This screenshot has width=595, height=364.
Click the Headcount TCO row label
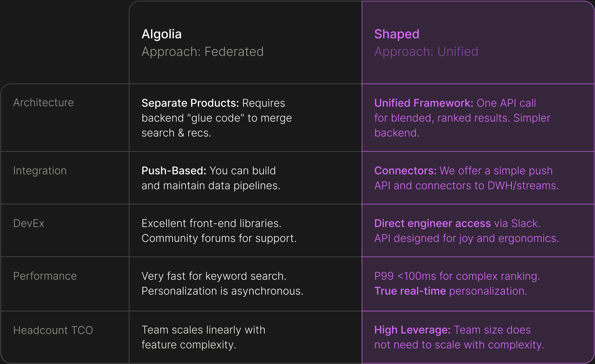pos(53,330)
